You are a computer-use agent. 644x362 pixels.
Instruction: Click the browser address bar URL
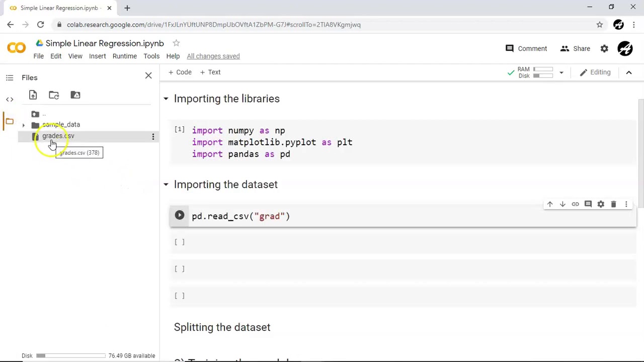click(x=213, y=25)
